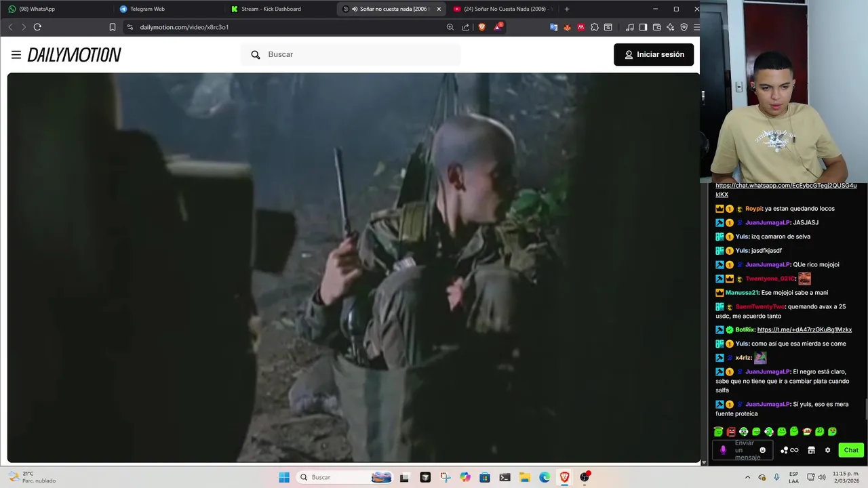
Task: Switch to the YouTube Soñar No Cuesta Nada tab
Action: (502, 9)
